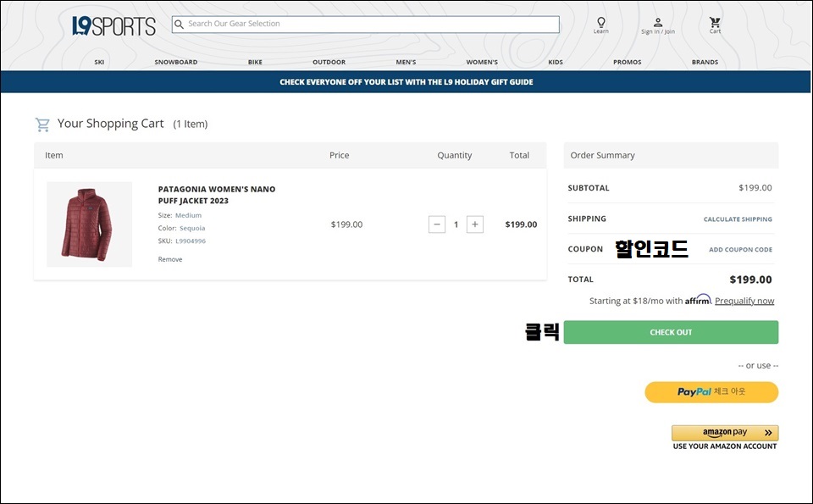The height and width of the screenshot is (504, 813).
Task: Click the search magnifier icon
Action: pyautogui.click(x=179, y=25)
